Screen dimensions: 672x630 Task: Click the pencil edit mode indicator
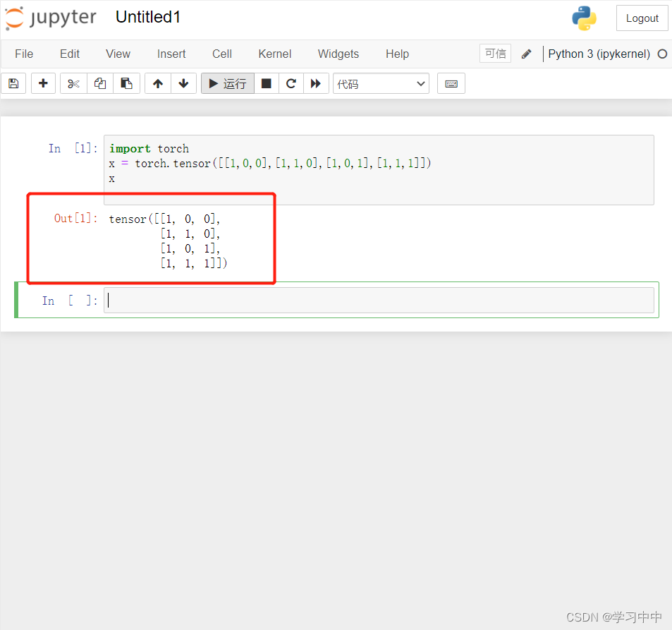[525, 53]
